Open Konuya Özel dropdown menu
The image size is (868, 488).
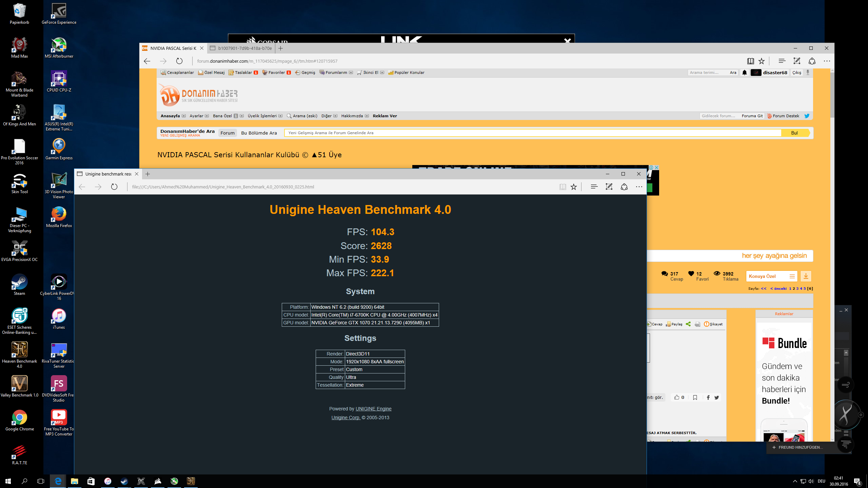tap(771, 276)
